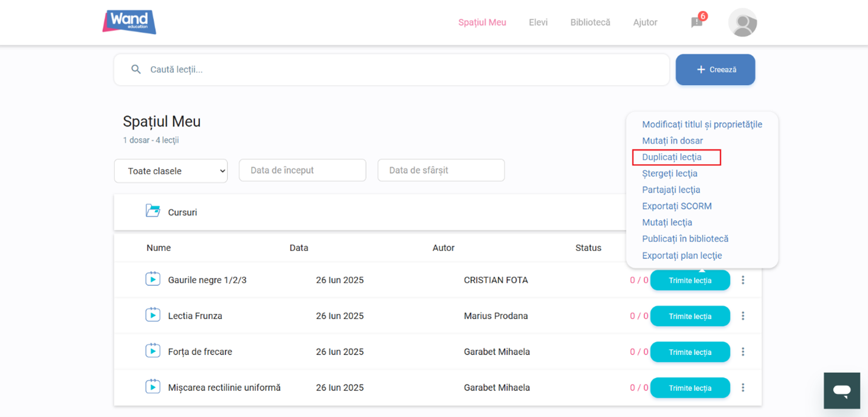Select Duplicați lecția from the context menu
This screenshot has height=417, width=868.
click(672, 157)
